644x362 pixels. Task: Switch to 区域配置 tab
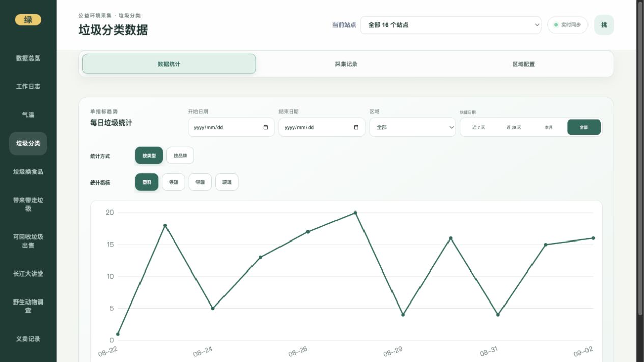point(523,64)
